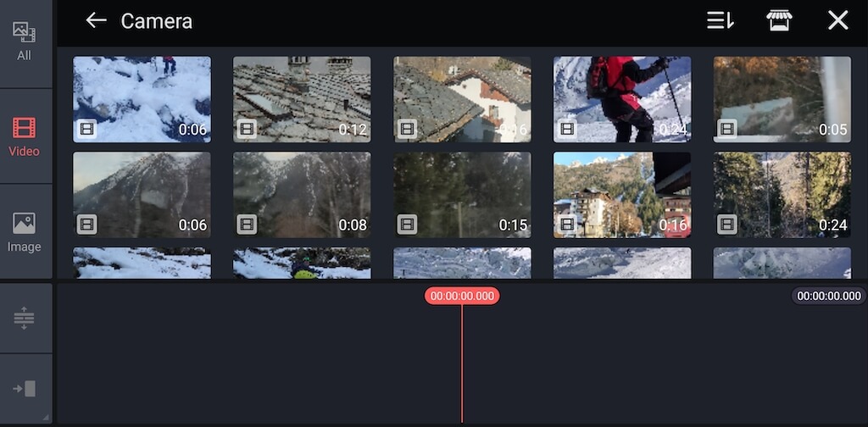Close the media browser panel
Image resolution: width=868 pixels, height=427 pixels.
click(x=837, y=21)
